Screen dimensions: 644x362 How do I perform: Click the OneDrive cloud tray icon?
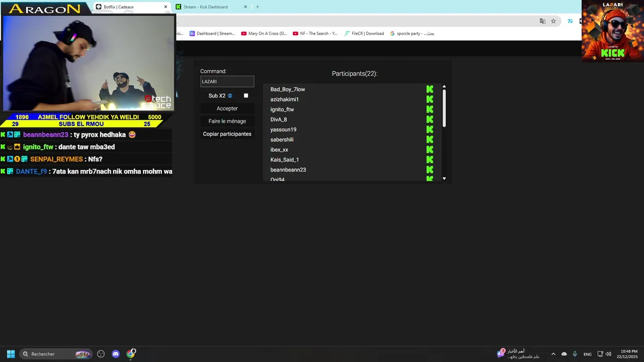564,354
